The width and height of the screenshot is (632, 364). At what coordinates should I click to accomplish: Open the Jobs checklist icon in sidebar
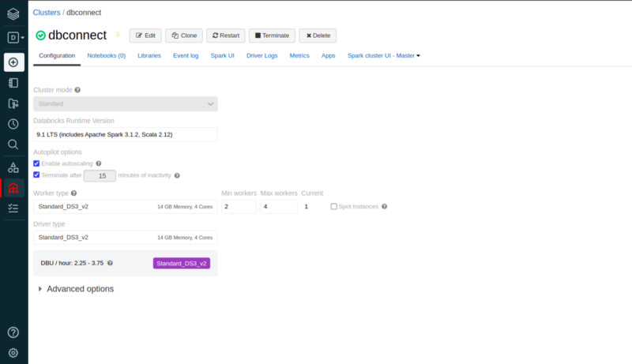tap(13, 208)
